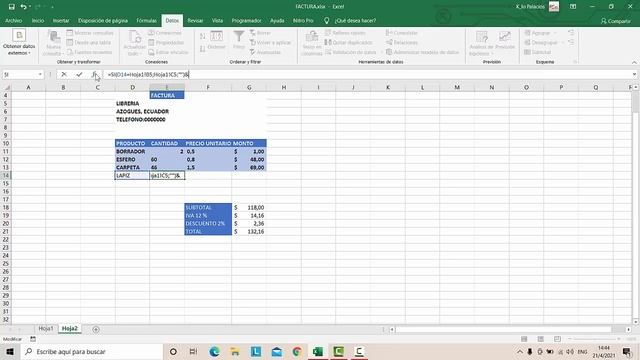
Task: Click the Windows Start button
Action: [x=10, y=351]
